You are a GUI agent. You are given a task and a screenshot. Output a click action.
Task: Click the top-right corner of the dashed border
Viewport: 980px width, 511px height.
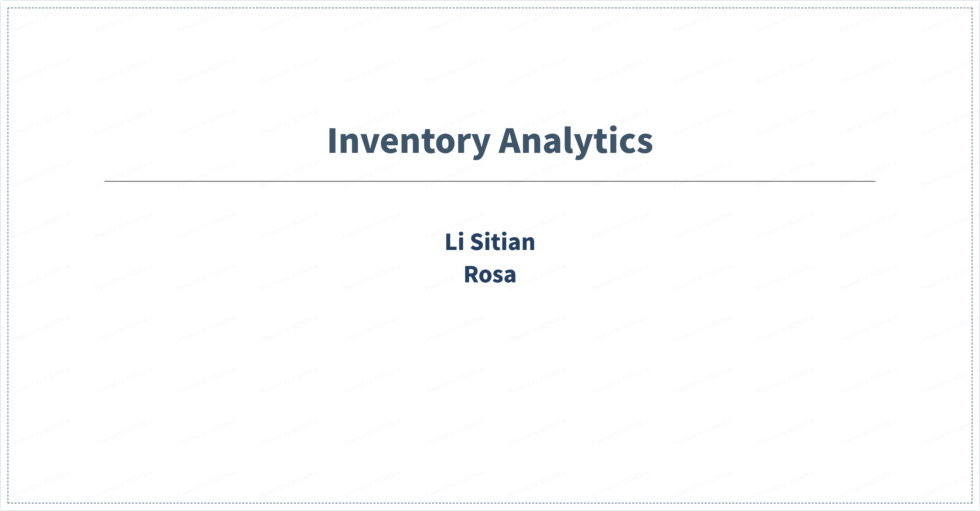pos(972,8)
